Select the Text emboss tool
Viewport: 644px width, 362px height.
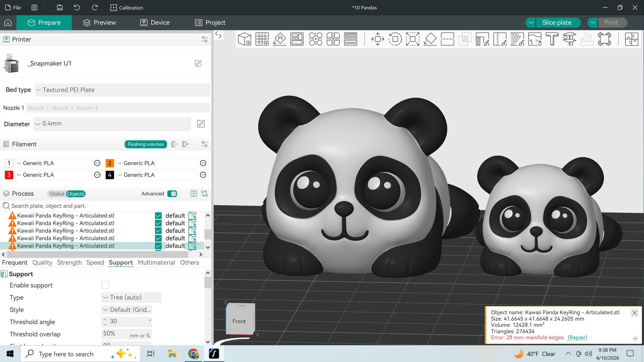pos(552,39)
